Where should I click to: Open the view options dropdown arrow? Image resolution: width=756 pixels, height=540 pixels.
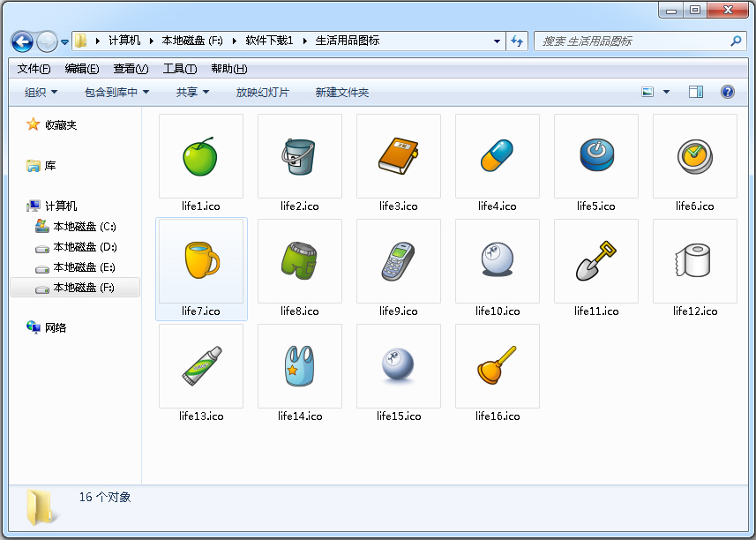coord(666,92)
